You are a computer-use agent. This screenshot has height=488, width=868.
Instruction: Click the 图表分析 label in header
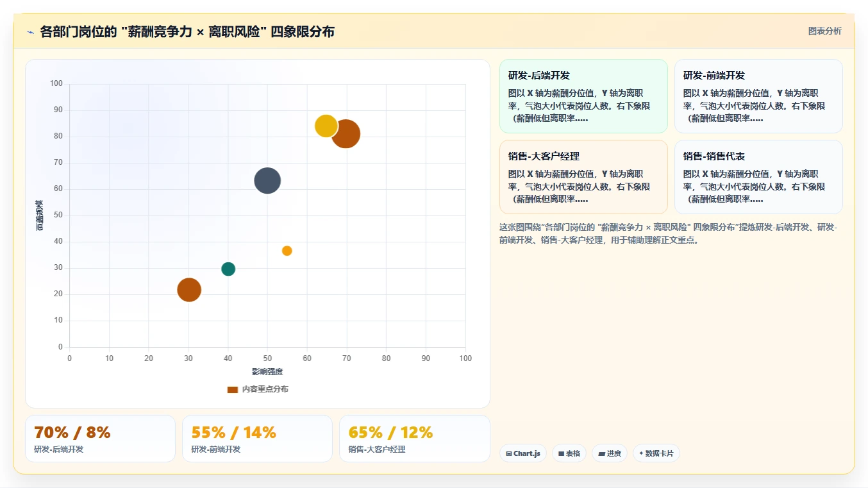824,31
